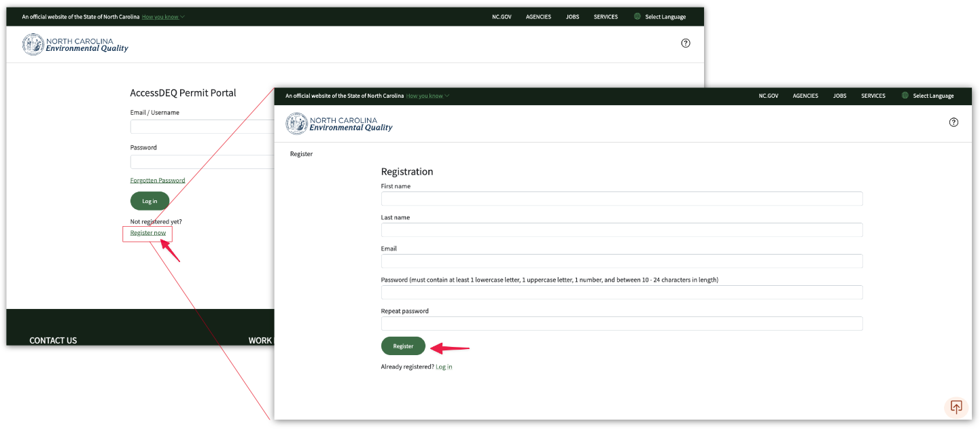Open AGENCIES in the top navigation
The height and width of the screenshot is (442, 980).
pyautogui.click(x=805, y=96)
